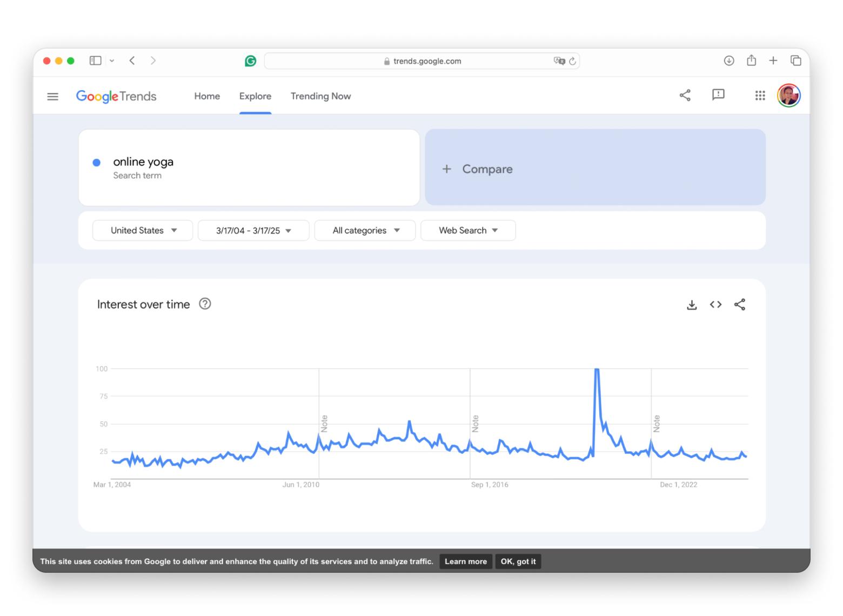Download the interest over time CSV
The image size is (843, 616).
(691, 305)
